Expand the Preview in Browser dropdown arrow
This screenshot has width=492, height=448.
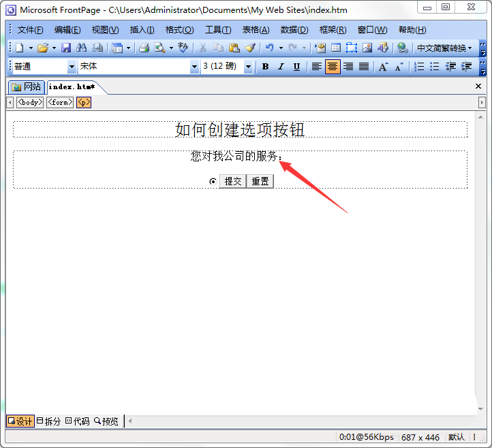(171, 48)
